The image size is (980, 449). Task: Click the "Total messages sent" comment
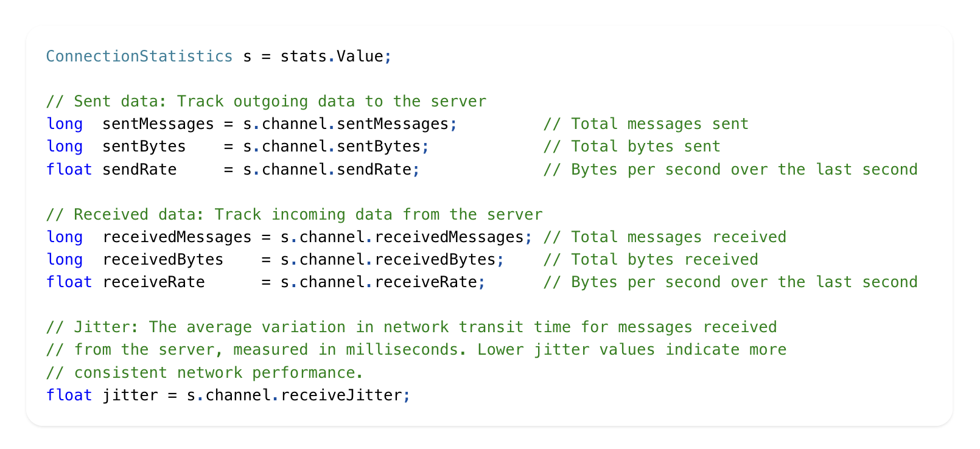click(x=646, y=124)
